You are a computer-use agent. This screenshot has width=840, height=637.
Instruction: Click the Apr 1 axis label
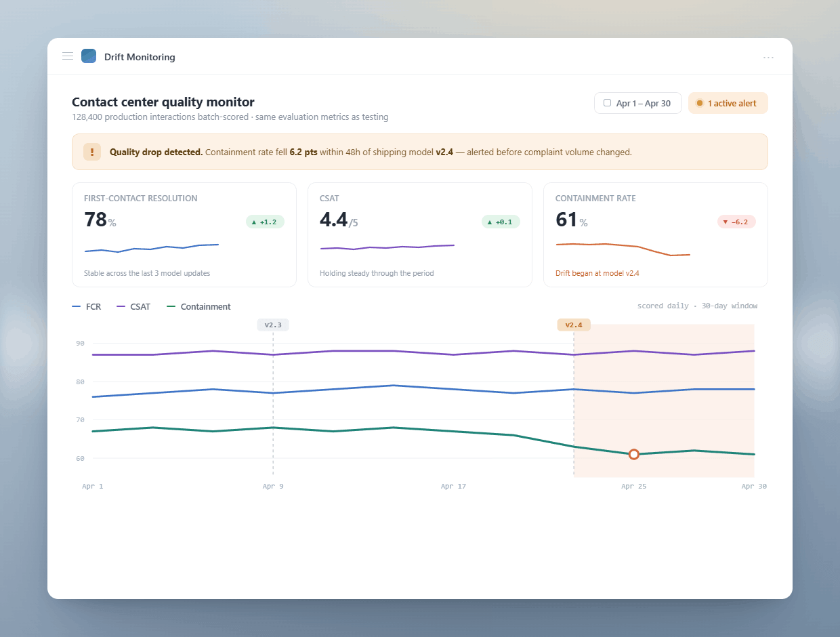93,487
